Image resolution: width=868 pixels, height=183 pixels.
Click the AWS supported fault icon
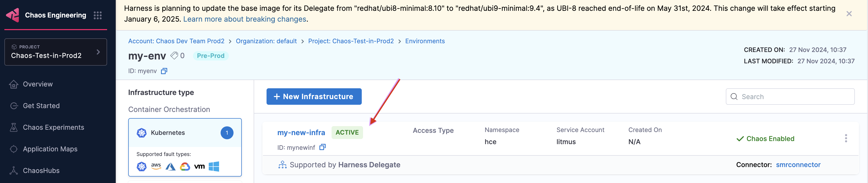[156, 166]
